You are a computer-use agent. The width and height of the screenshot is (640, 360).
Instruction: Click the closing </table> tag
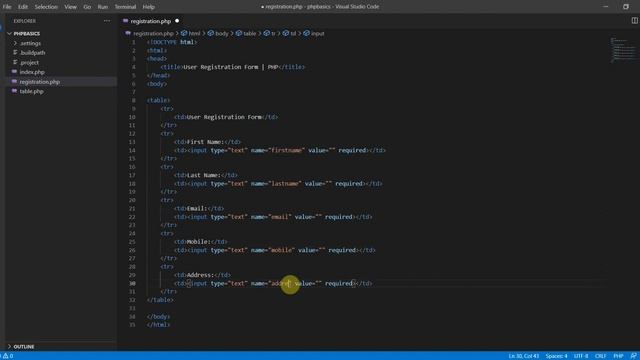click(160, 300)
